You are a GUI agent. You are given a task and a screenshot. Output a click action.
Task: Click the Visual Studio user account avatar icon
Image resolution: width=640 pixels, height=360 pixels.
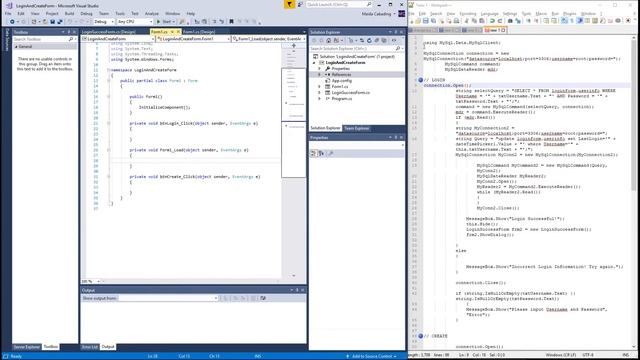coord(402,13)
